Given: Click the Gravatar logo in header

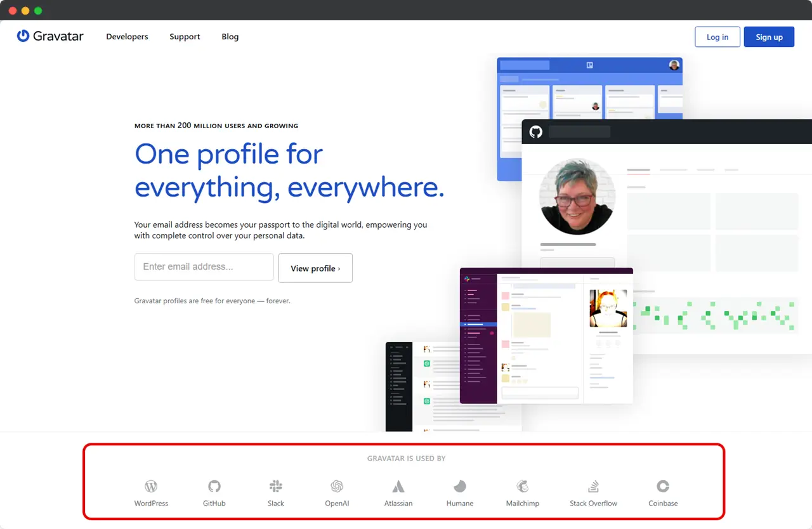Looking at the screenshot, I should click(x=50, y=36).
